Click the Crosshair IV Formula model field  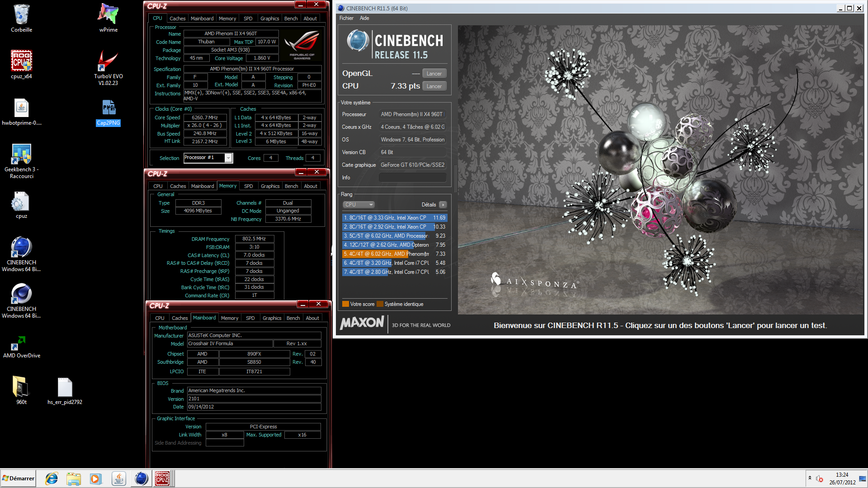(x=230, y=344)
